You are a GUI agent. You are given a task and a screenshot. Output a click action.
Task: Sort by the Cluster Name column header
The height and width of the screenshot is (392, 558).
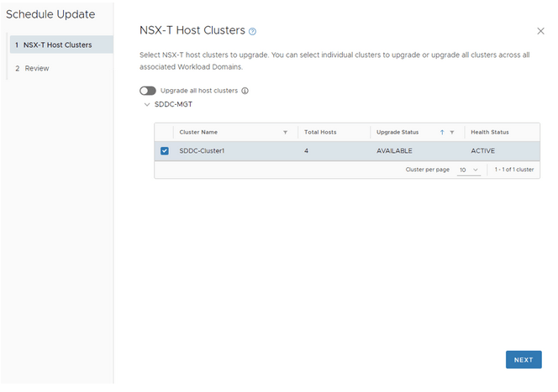point(198,133)
